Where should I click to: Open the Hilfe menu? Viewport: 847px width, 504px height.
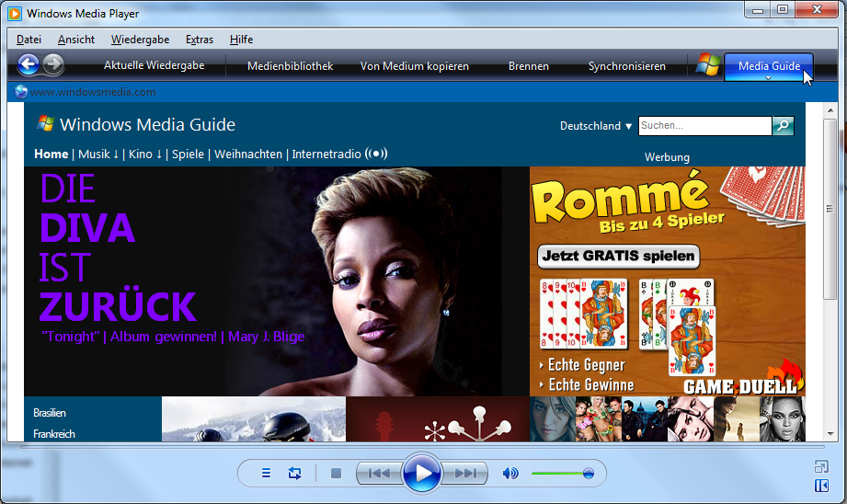pos(242,40)
